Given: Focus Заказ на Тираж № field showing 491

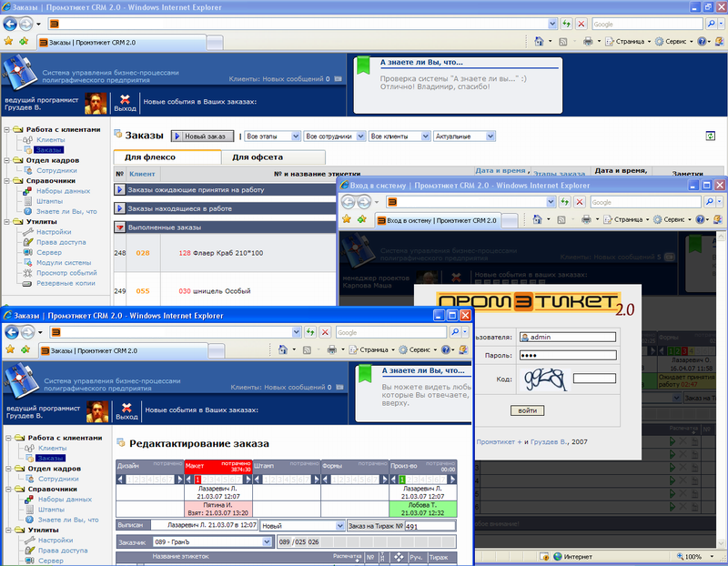Looking at the screenshot, I should tap(430, 526).
